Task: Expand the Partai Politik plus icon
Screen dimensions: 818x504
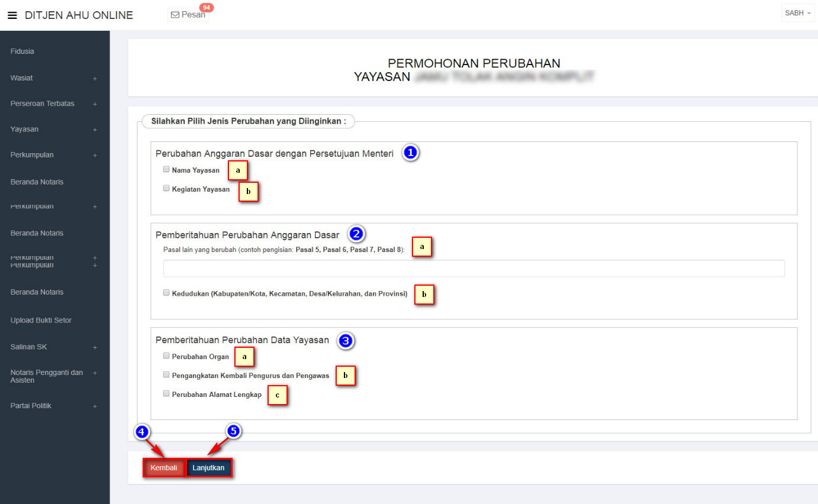Action: pos(95,406)
